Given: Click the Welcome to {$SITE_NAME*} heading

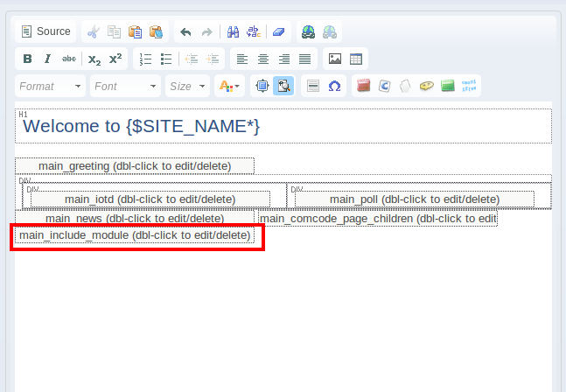Looking at the screenshot, I should coord(142,126).
